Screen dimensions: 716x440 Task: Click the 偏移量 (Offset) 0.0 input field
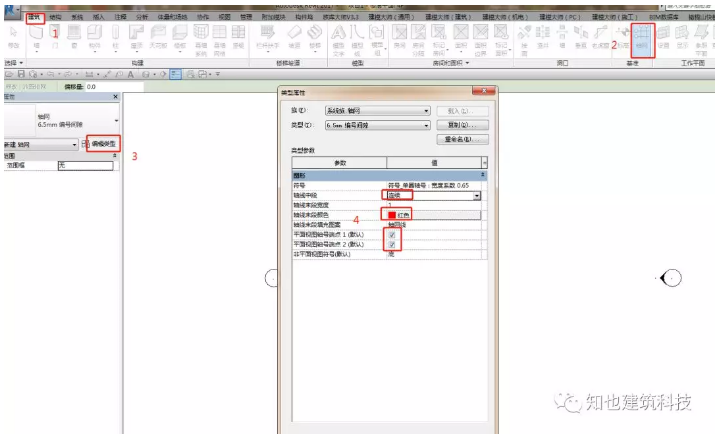[114, 86]
